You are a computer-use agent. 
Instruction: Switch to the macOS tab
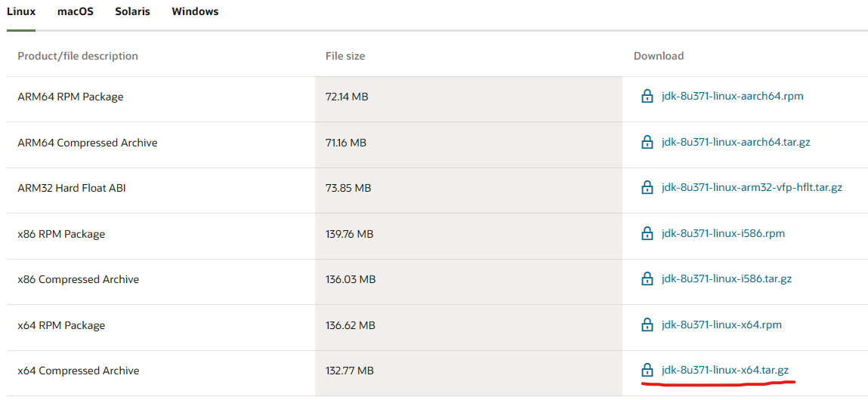[x=76, y=11]
